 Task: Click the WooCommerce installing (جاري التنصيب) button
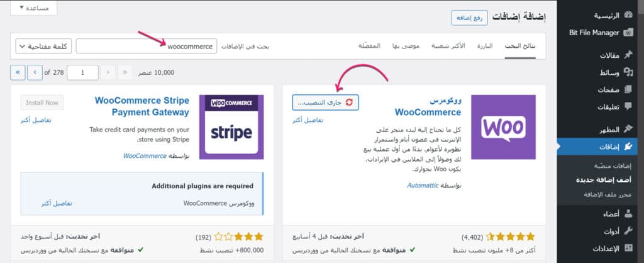[325, 103]
